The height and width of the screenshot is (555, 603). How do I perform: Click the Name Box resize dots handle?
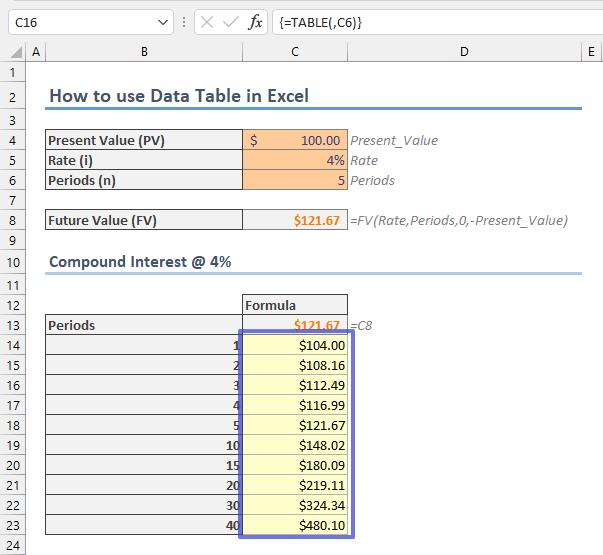186,21
